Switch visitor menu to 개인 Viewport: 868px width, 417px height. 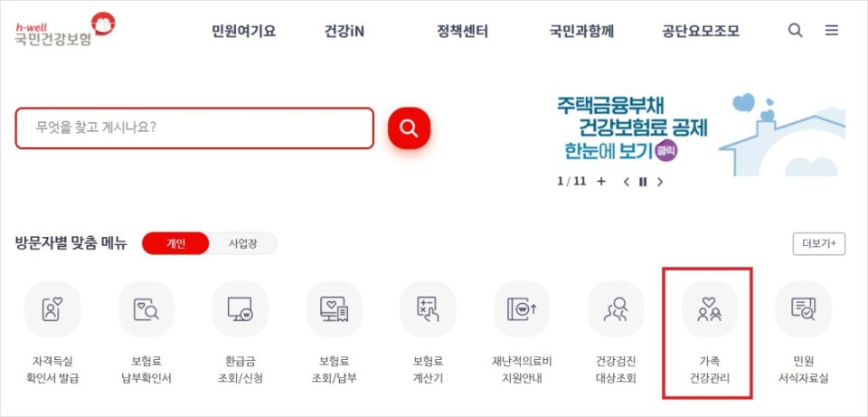(x=175, y=243)
